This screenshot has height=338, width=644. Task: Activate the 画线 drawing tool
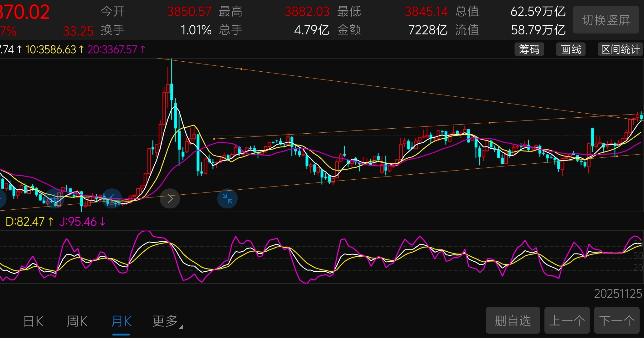pos(571,49)
